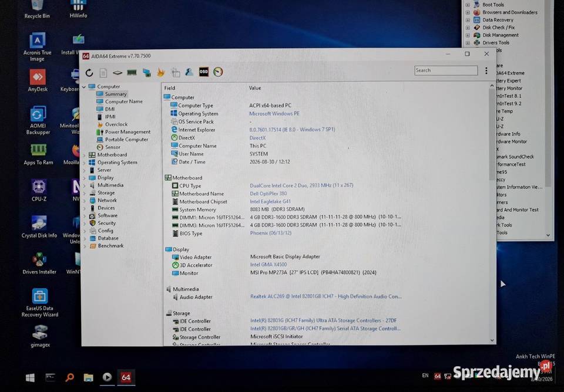The height and width of the screenshot is (392, 564).
Task: Open the IPMI tree item
Action: 110,117
